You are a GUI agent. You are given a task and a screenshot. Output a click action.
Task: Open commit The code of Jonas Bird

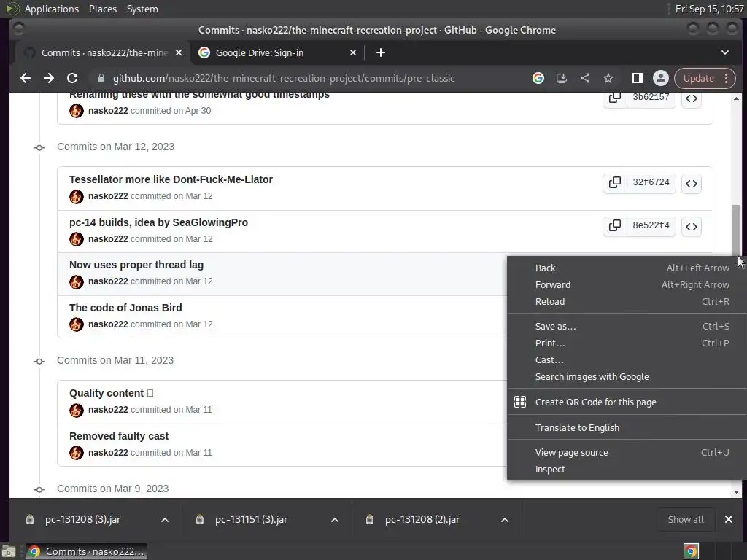click(125, 308)
